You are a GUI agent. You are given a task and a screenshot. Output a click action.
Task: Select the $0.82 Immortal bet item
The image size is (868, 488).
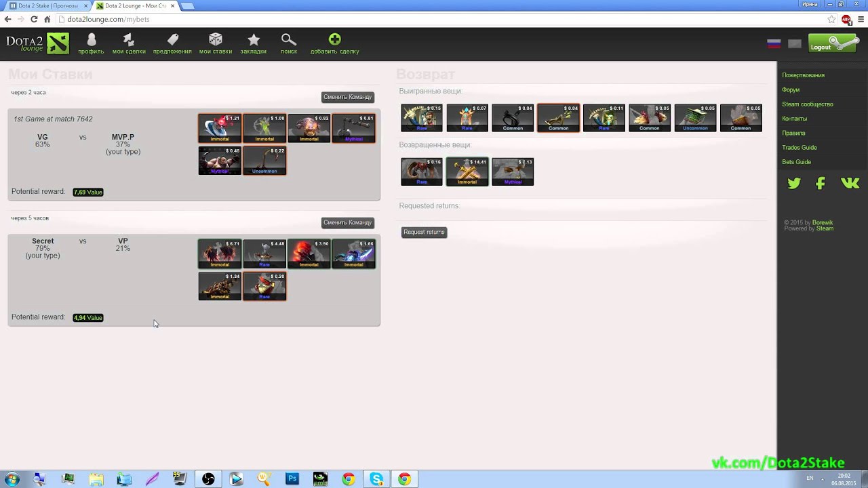(309, 128)
